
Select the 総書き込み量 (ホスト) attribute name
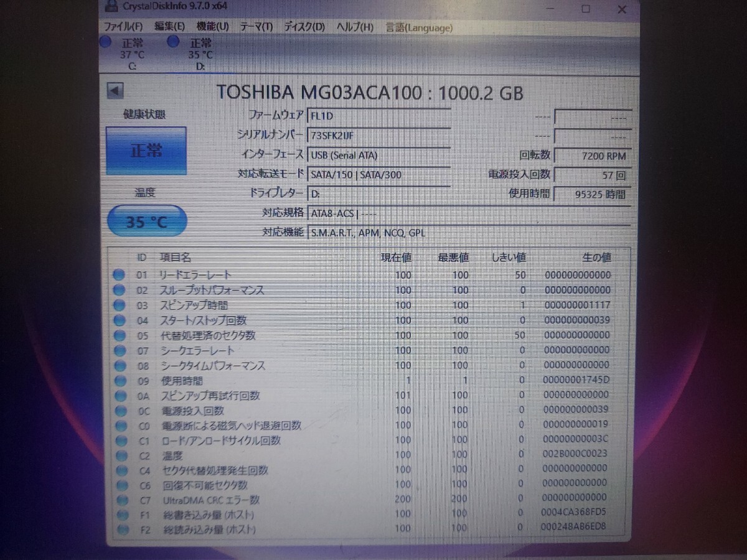coord(209,515)
